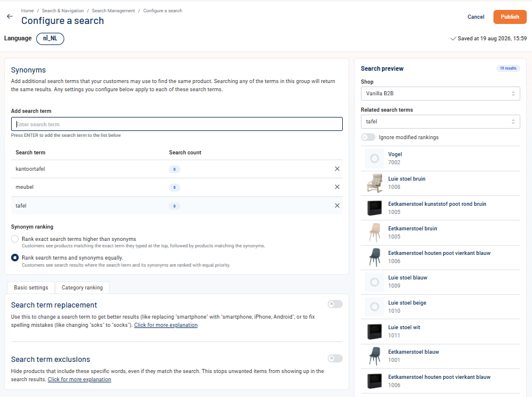Click the kantoortafel search count badge
Viewport: 532px width, 397px height.
[175, 169]
